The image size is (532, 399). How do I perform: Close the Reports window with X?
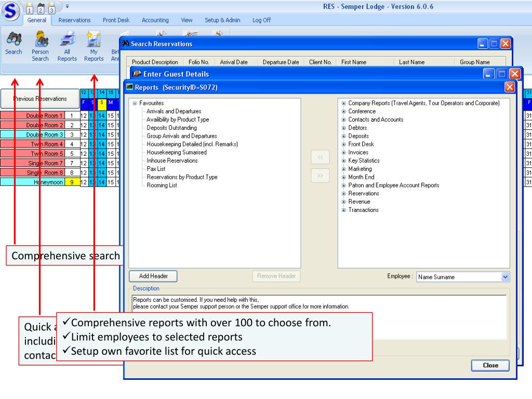(509, 87)
